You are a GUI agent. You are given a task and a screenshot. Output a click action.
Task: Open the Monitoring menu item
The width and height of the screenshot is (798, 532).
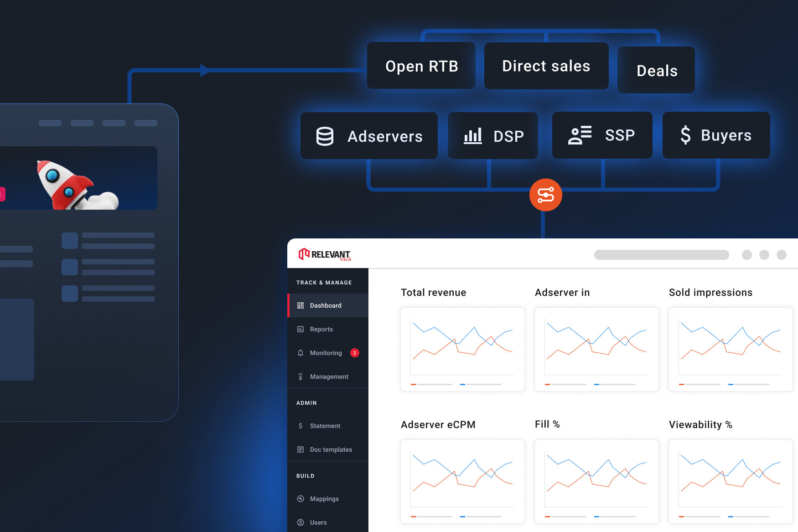click(328, 353)
